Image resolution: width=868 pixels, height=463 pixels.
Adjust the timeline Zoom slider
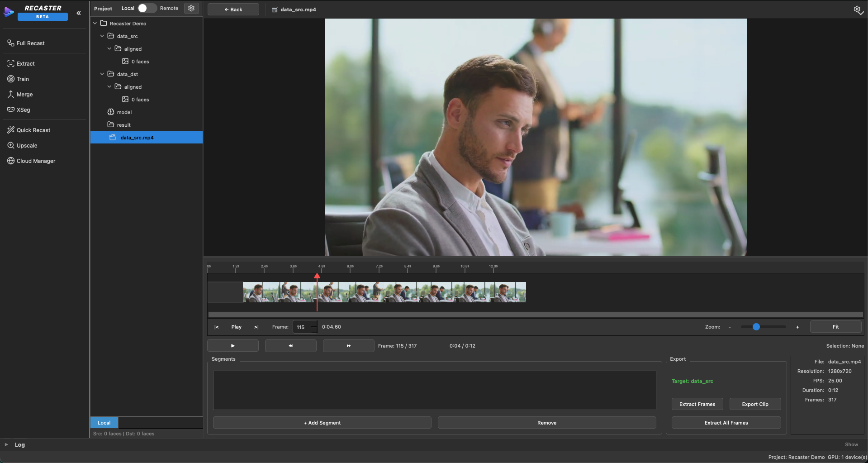click(x=756, y=327)
